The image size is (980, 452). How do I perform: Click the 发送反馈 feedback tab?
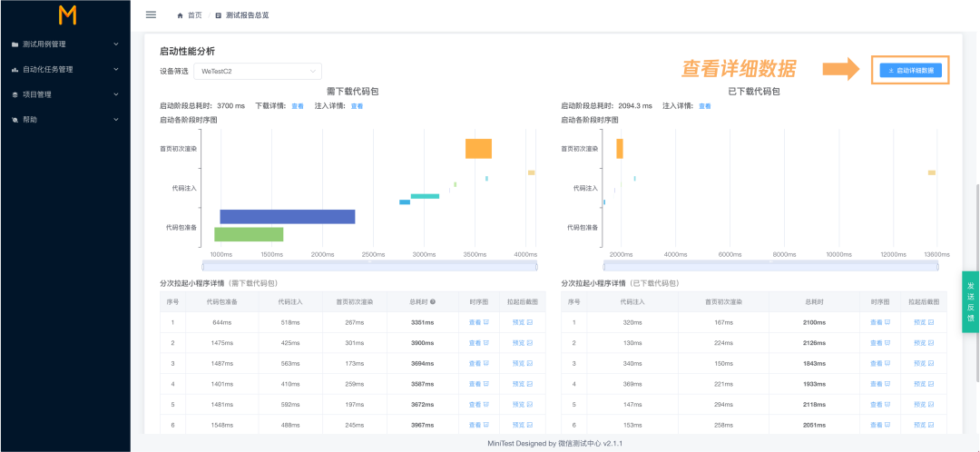point(971,301)
